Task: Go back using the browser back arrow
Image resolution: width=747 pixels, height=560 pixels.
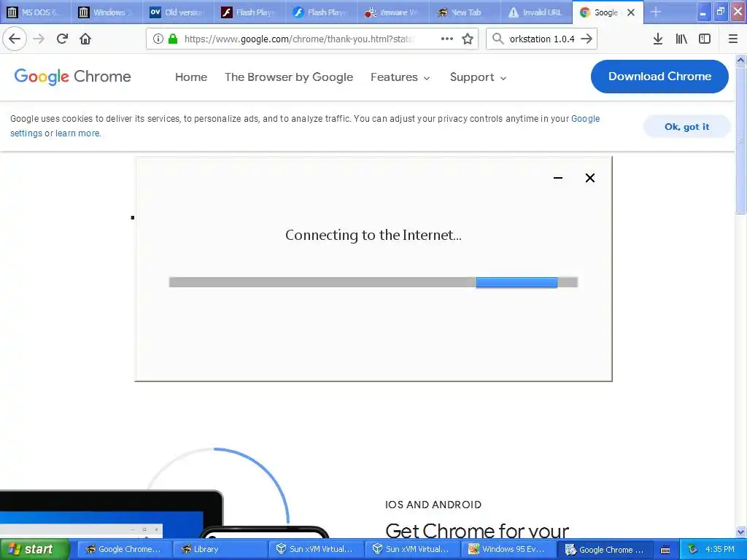Action: tap(15, 39)
